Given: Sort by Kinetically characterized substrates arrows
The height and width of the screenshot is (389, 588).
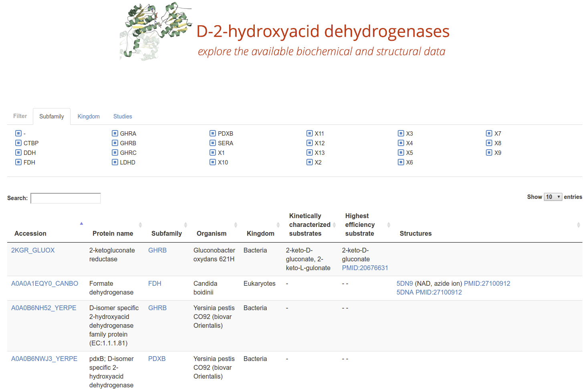Looking at the screenshot, I should tap(334, 225).
